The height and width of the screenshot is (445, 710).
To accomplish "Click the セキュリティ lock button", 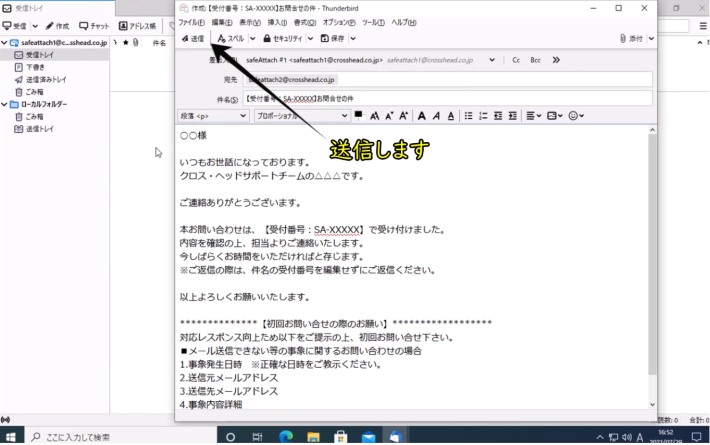I will pyautogui.click(x=283, y=38).
